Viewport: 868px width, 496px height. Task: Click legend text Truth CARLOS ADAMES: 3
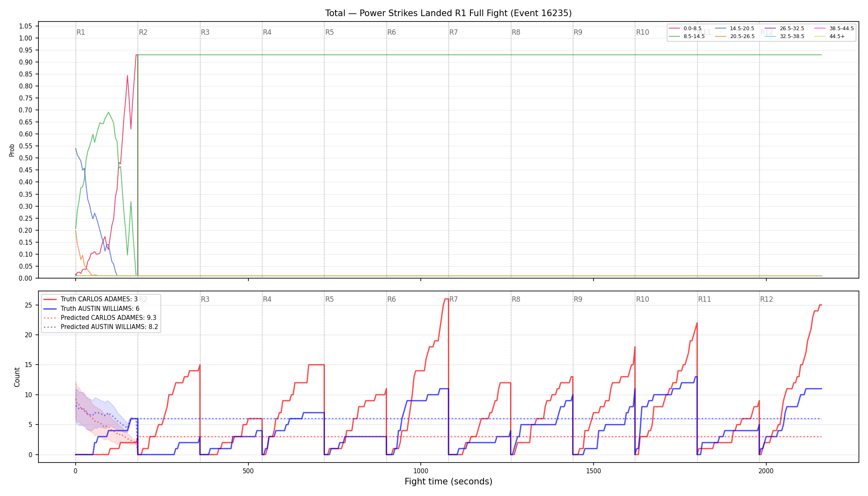pyautogui.click(x=99, y=299)
